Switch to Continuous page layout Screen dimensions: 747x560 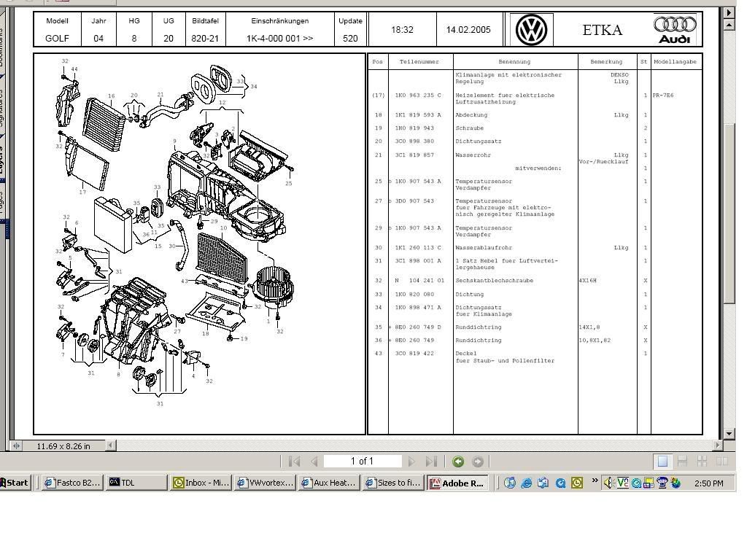pos(683,462)
